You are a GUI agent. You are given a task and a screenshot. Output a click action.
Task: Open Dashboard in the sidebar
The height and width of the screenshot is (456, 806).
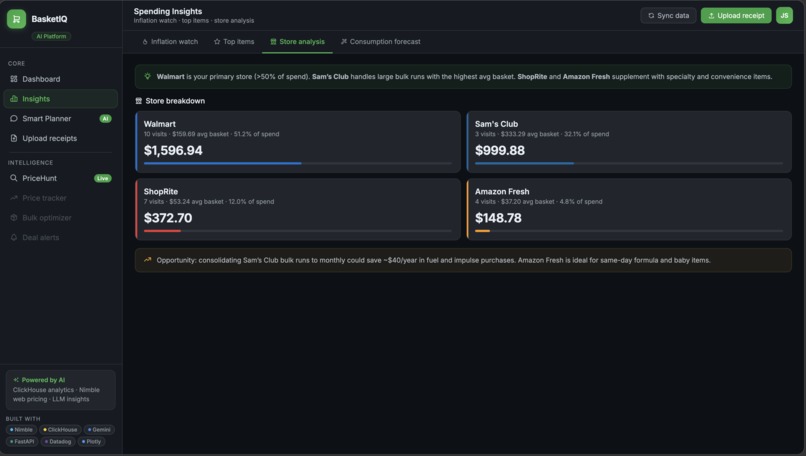[61, 79]
